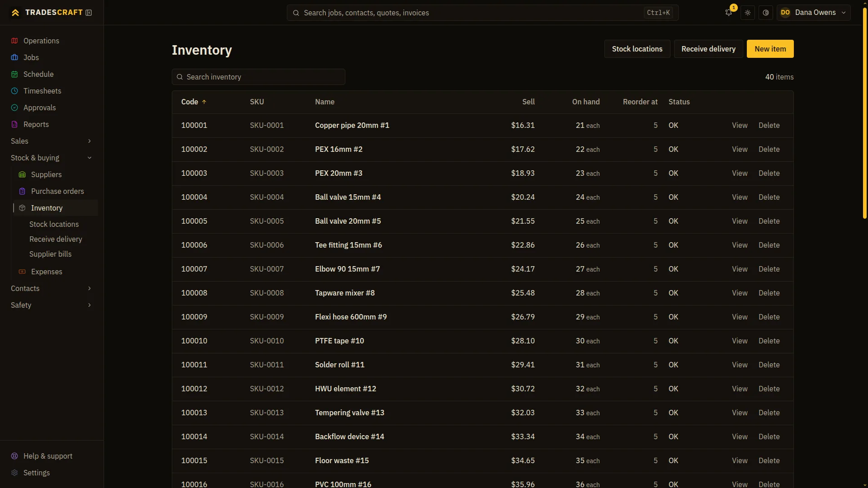
Task: Sort by the Code column header
Action: pyautogui.click(x=193, y=102)
